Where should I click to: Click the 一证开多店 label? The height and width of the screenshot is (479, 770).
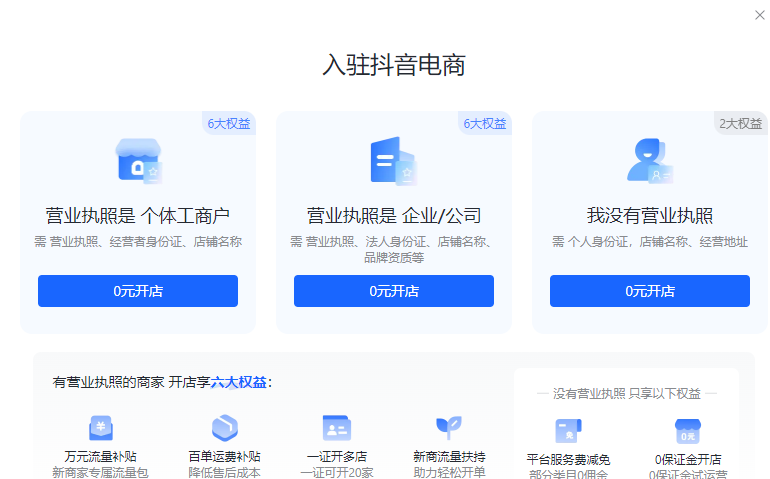pyautogui.click(x=337, y=456)
